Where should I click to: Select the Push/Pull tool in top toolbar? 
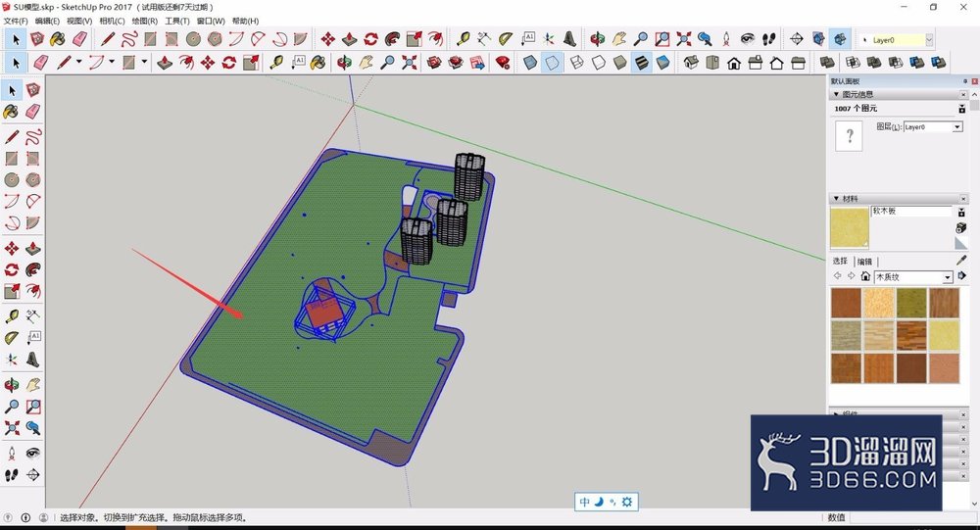point(350,39)
